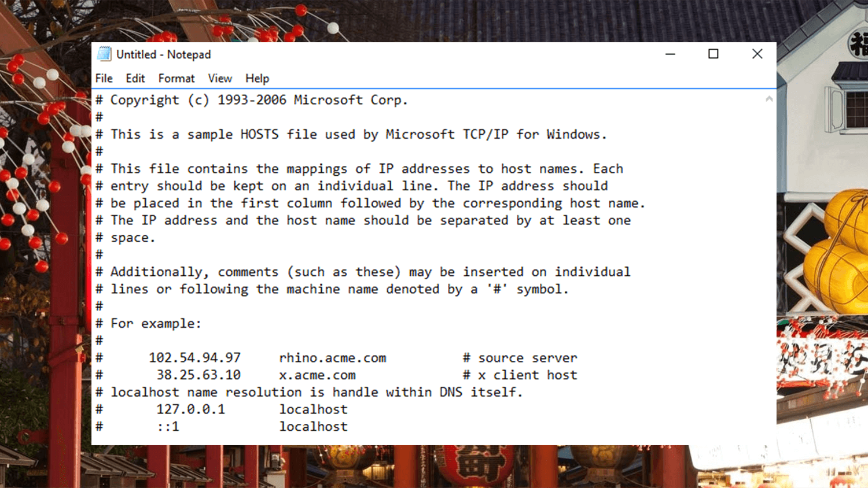Place the cursor on the Copyright line

(252, 99)
